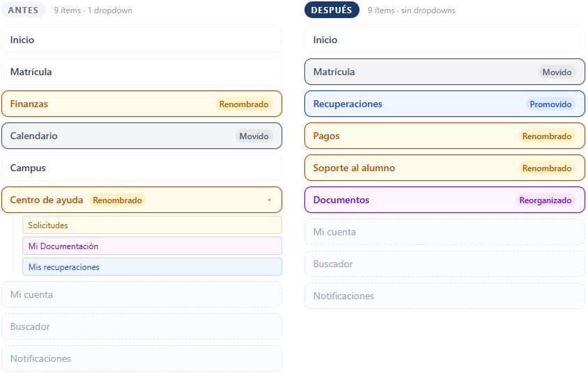
Task: Click the Pagos menu item
Action: (x=444, y=136)
